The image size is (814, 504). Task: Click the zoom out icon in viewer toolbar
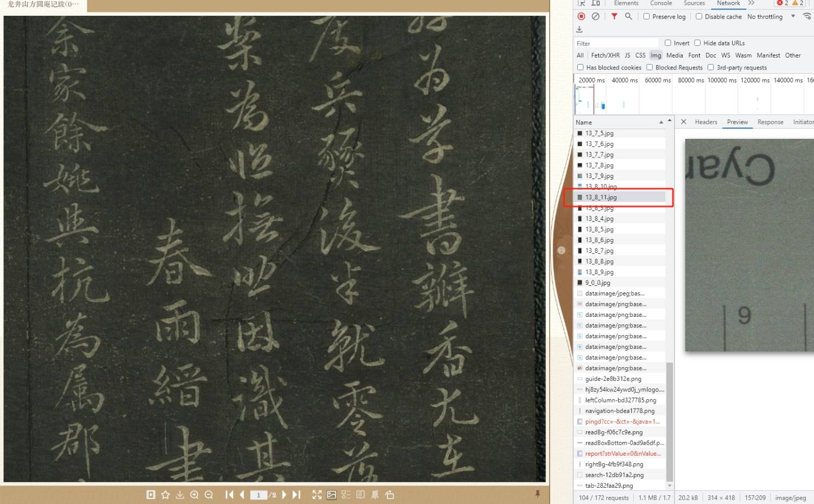point(209,495)
